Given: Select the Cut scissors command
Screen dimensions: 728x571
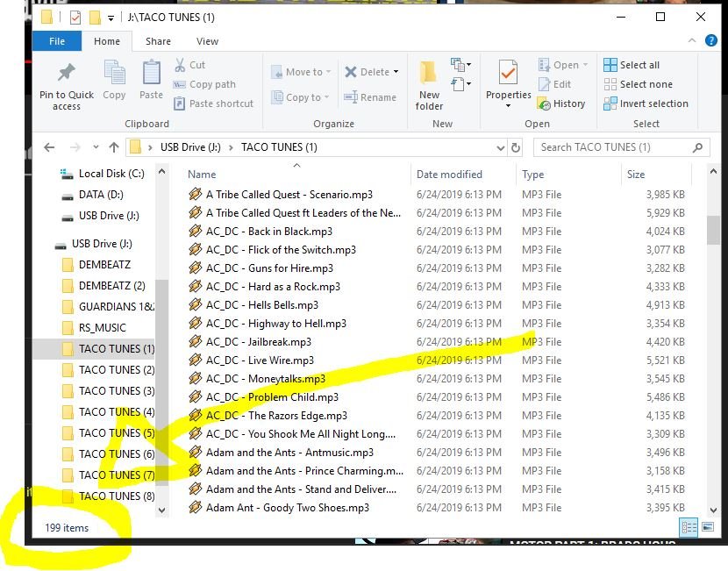Looking at the screenshot, I should (189, 65).
